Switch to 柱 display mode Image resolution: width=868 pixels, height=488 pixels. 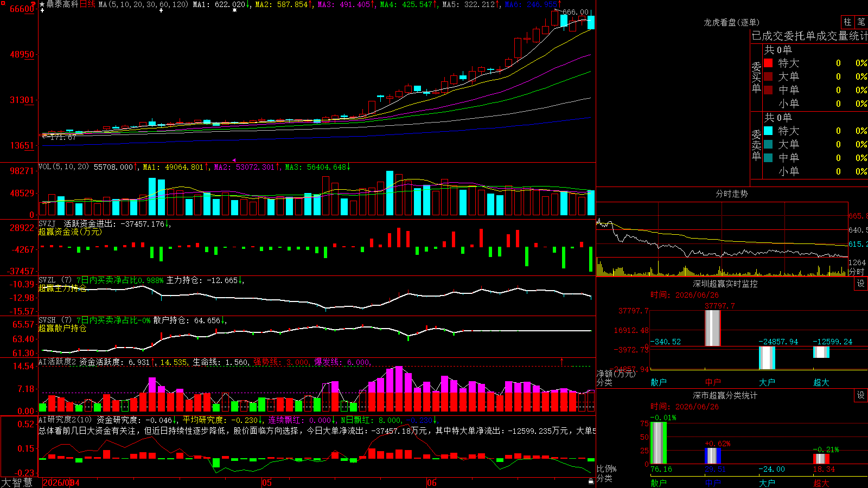click(x=847, y=22)
